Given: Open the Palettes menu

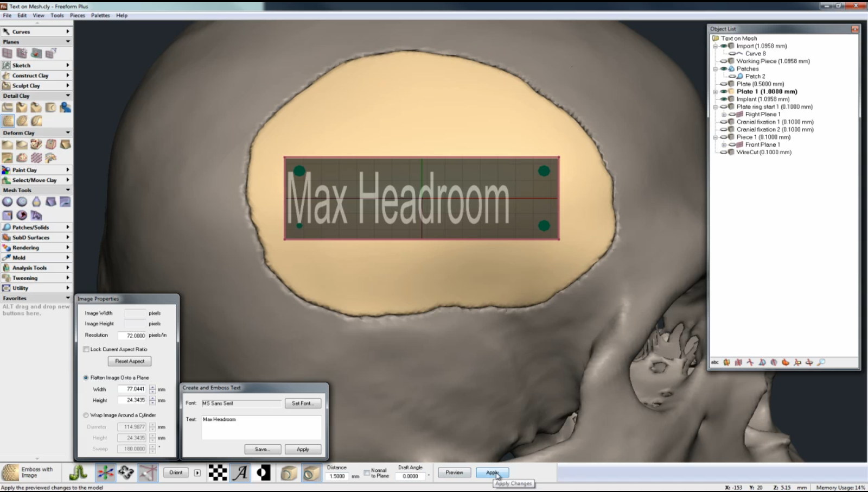Looking at the screenshot, I should point(100,15).
